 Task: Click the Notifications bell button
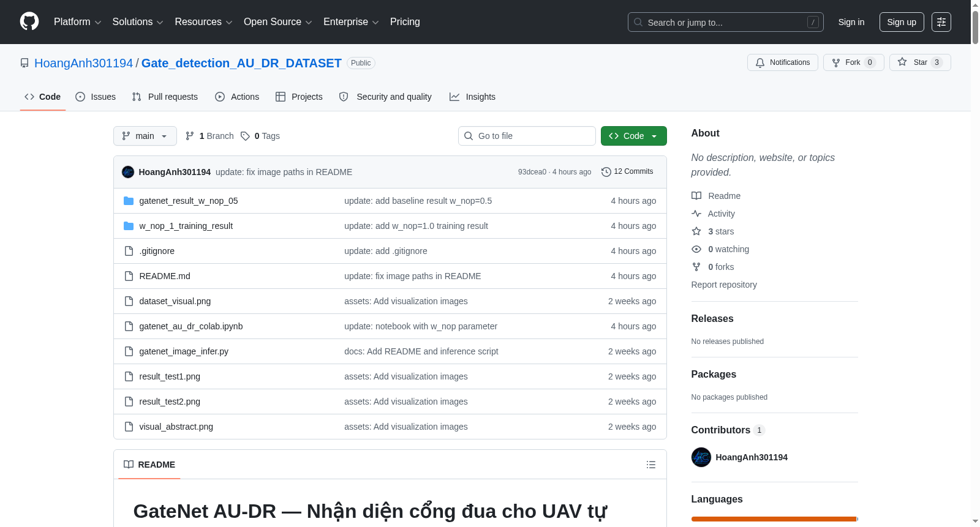pos(782,62)
